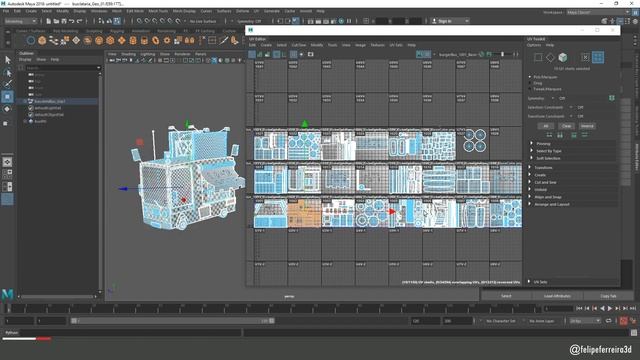640x360 pixels.
Task: Toggle the auto keyframe red button
Action: (623, 321)
